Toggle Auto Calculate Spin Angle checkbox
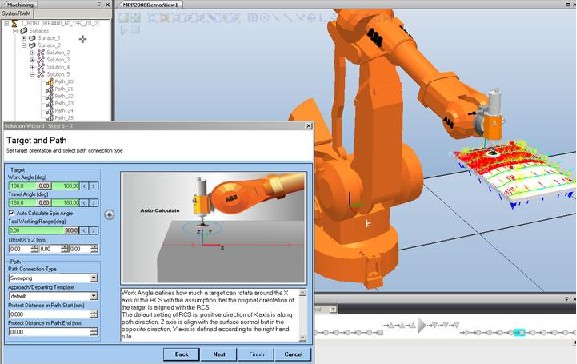577x364 pixels. point(12,213)
